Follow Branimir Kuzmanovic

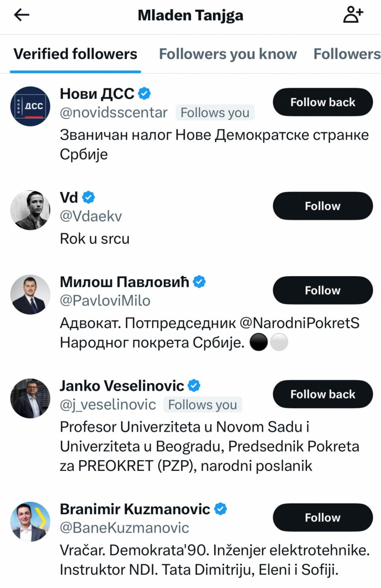[323, 517]
